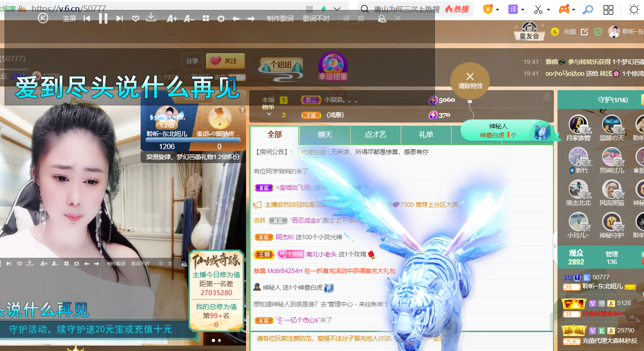The width and height of the screenshot is (644, 351).
Task: Open browser apps grid icon
Action: 608,9
